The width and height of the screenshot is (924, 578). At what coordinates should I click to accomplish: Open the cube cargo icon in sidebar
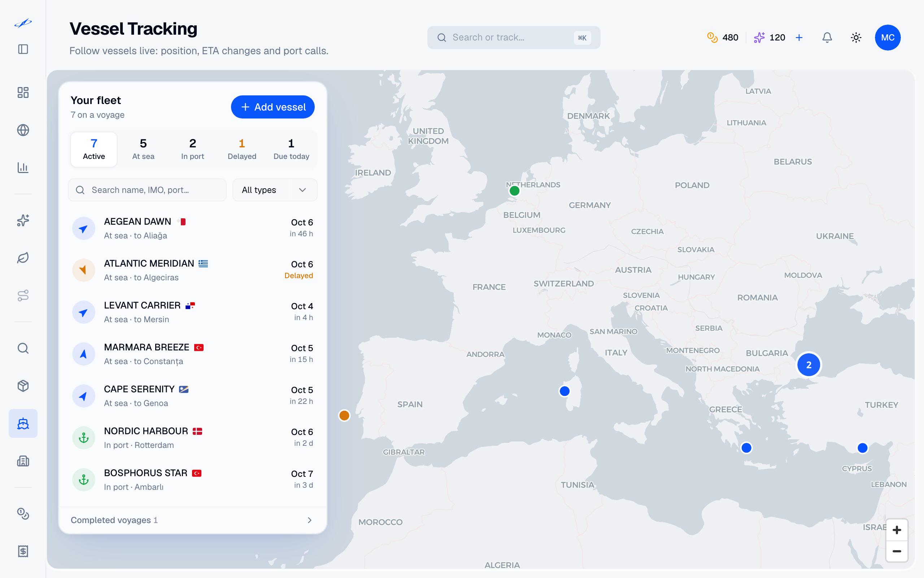(x=23, y=386)
